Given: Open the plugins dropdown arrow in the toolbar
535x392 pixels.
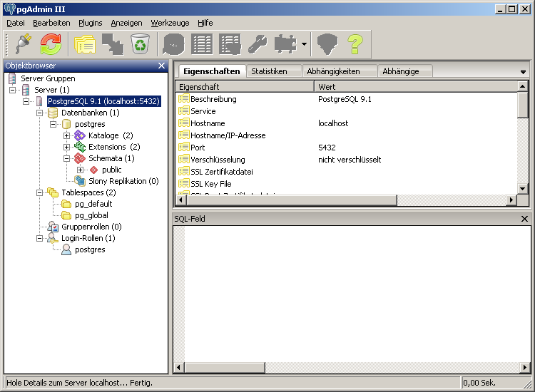Looking at the screenshot, I should click(304, 44).
